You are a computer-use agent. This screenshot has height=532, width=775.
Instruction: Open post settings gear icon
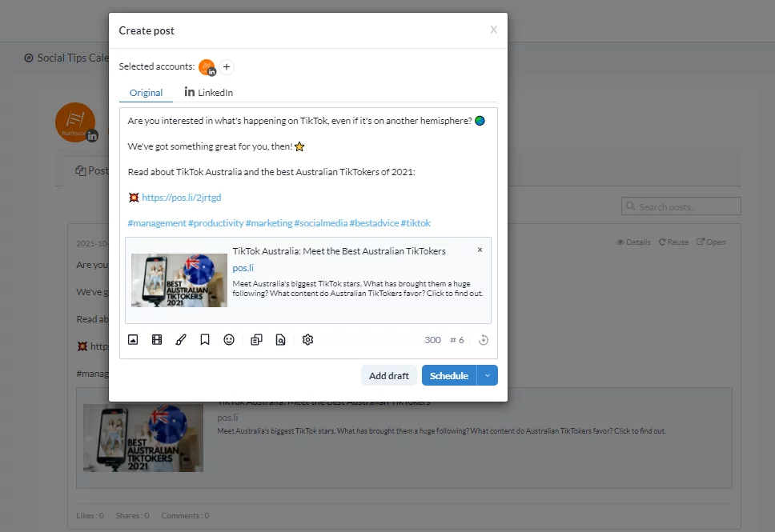coord(308,339)
